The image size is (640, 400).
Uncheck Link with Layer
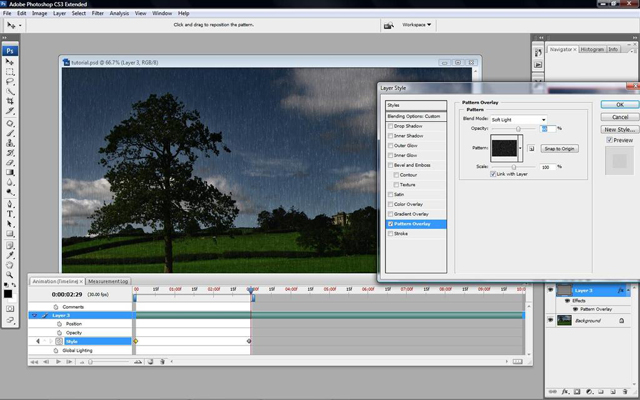click(493, 174)
